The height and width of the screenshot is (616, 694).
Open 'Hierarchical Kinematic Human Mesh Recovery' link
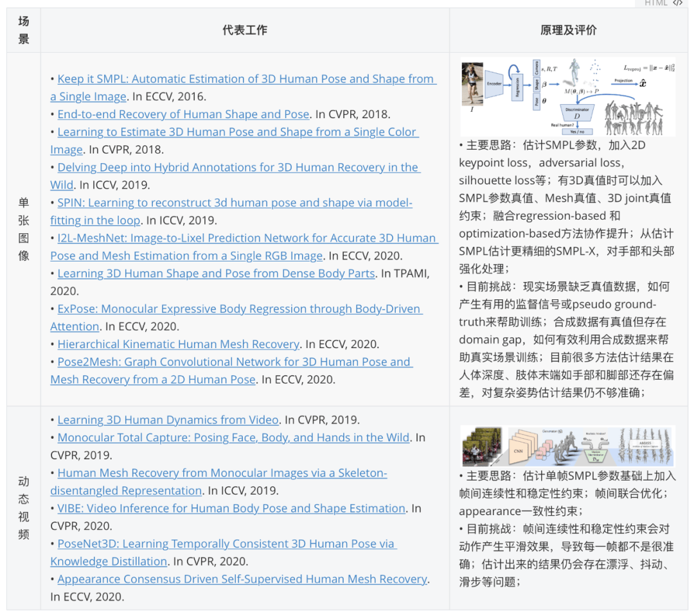179,344
